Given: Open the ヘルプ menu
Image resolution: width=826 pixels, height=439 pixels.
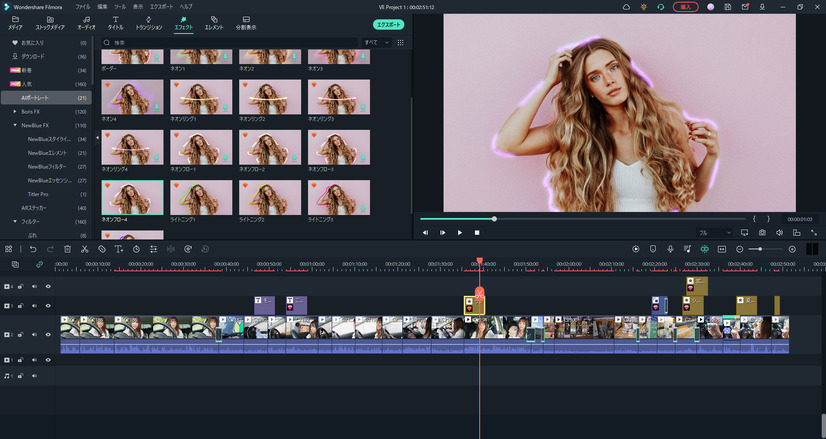Looking at the screenshot, I should coord(186,7).
